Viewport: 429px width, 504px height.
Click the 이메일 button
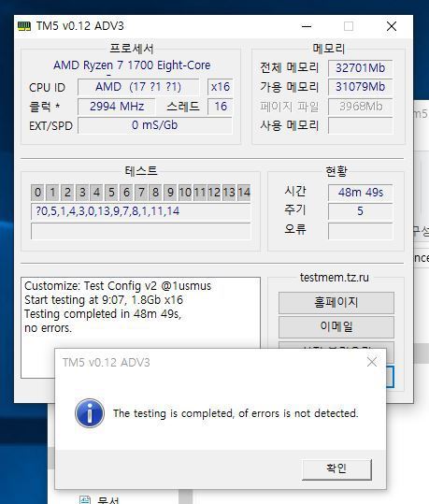336,327
